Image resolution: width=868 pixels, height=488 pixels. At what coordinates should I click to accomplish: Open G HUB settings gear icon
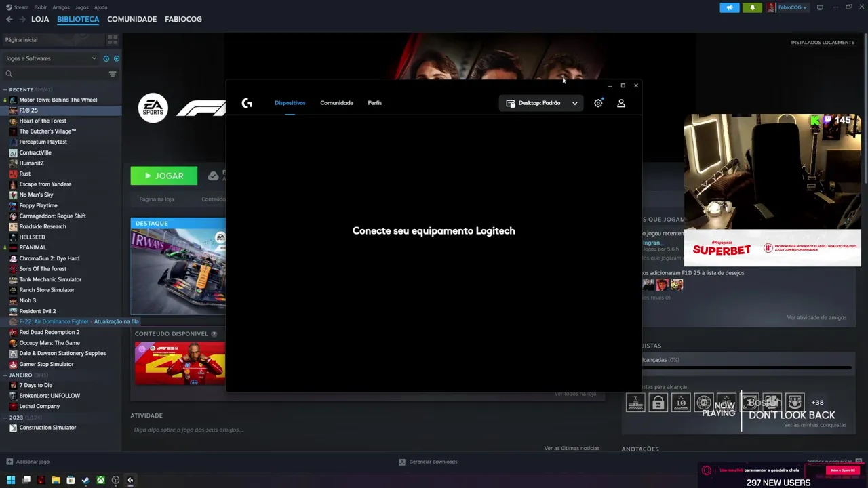(598, 103)
